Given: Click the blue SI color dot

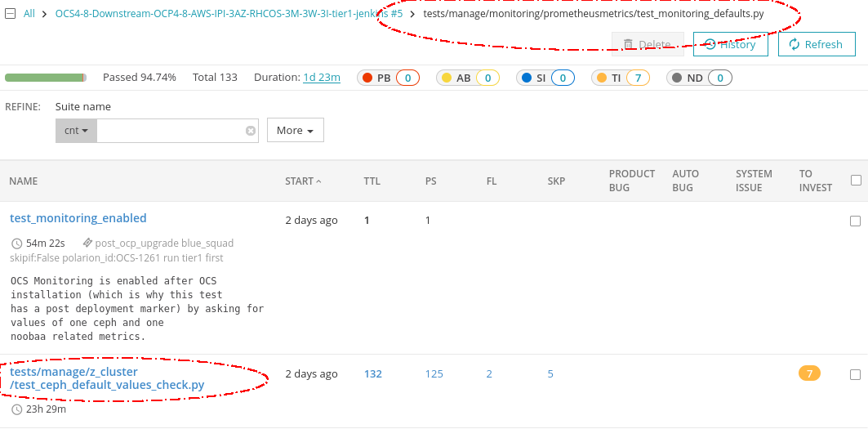Looking at the screenshot, I should 527,78.
